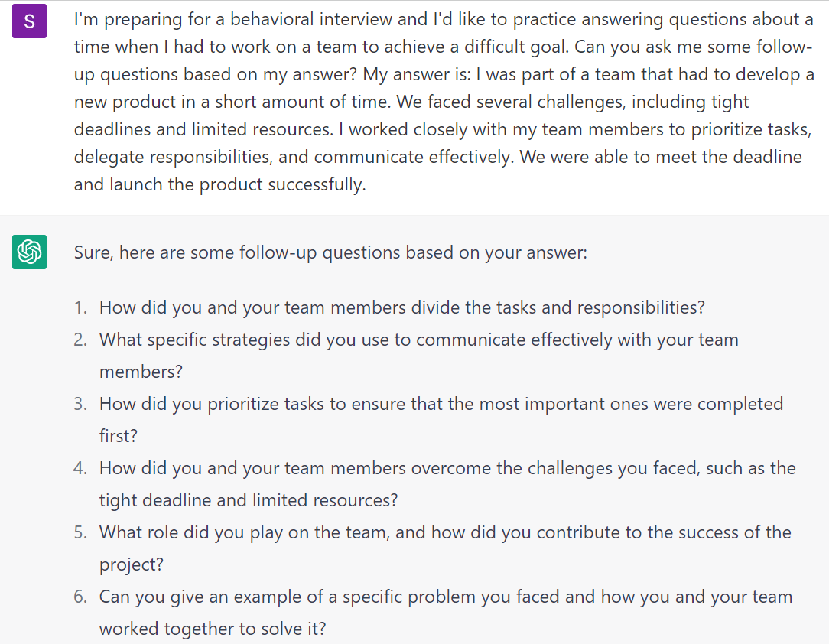
Task: Click "worked together to solve it?" in question six
Action: pyautogui.click(x=213, y=629)
